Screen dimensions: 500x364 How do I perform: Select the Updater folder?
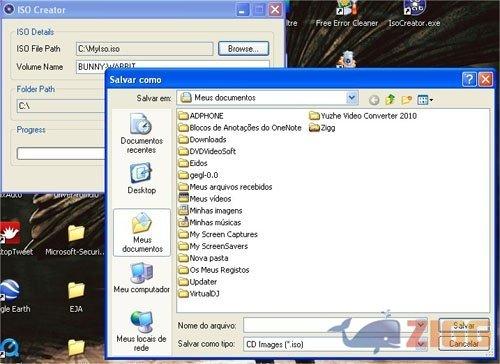198,282
